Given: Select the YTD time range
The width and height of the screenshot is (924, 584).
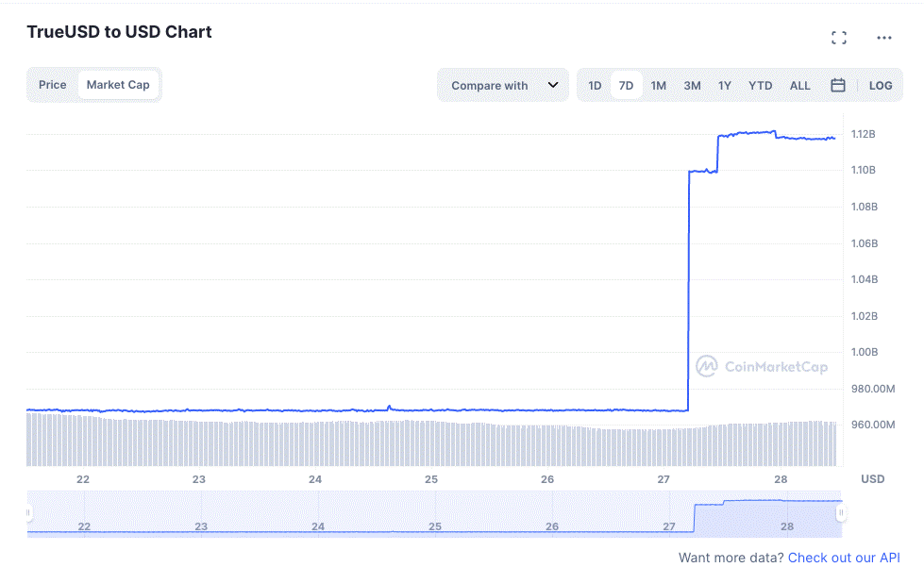Looking at the screenshot, I should coord(760,86).
